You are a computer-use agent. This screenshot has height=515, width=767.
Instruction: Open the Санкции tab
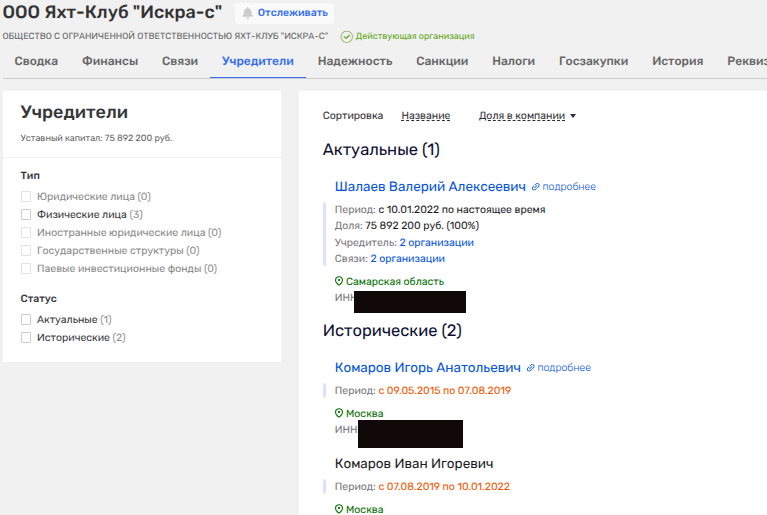[442, 61]
